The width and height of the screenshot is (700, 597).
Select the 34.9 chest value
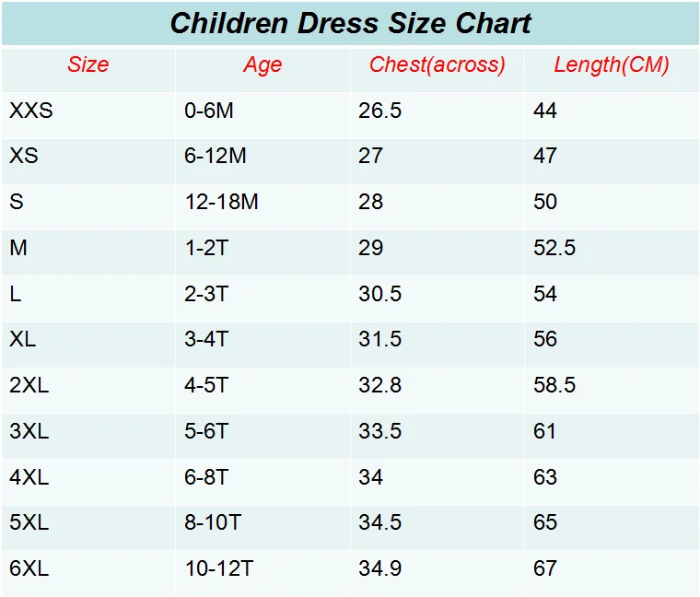click(379, 568)
